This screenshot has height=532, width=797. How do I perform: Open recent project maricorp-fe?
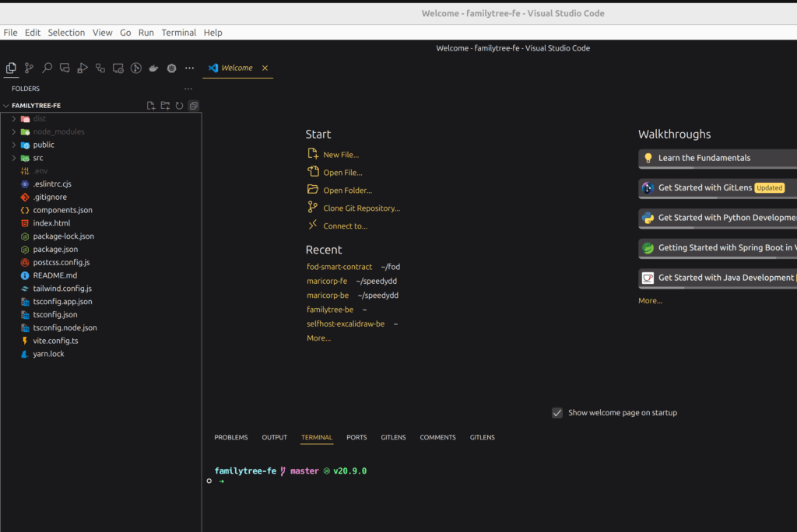pyautogui.click(x=327, y=281)
